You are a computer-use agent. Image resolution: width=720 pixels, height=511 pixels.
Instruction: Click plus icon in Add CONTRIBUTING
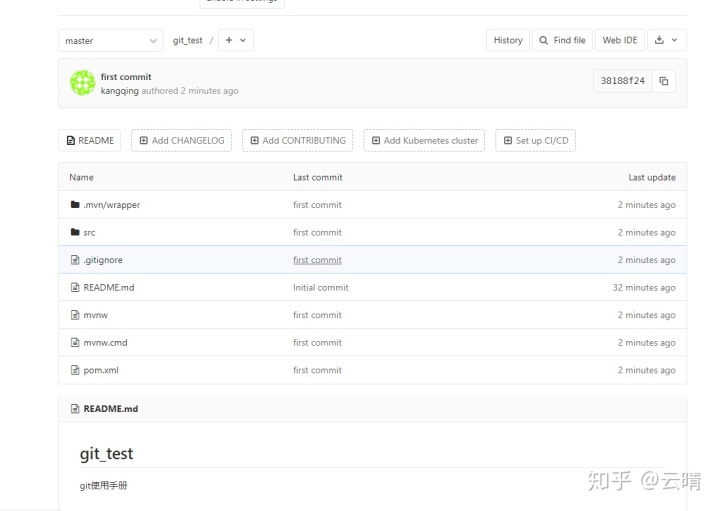point(254,140)
